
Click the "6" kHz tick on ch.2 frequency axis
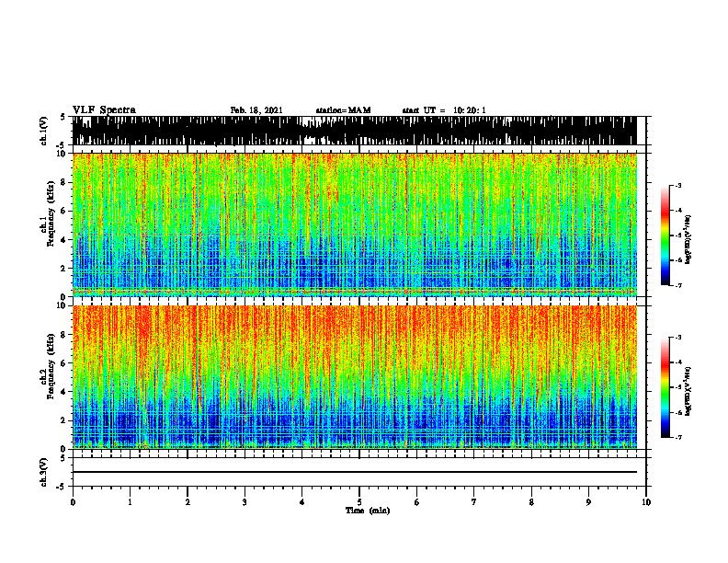tap(64, 363)
